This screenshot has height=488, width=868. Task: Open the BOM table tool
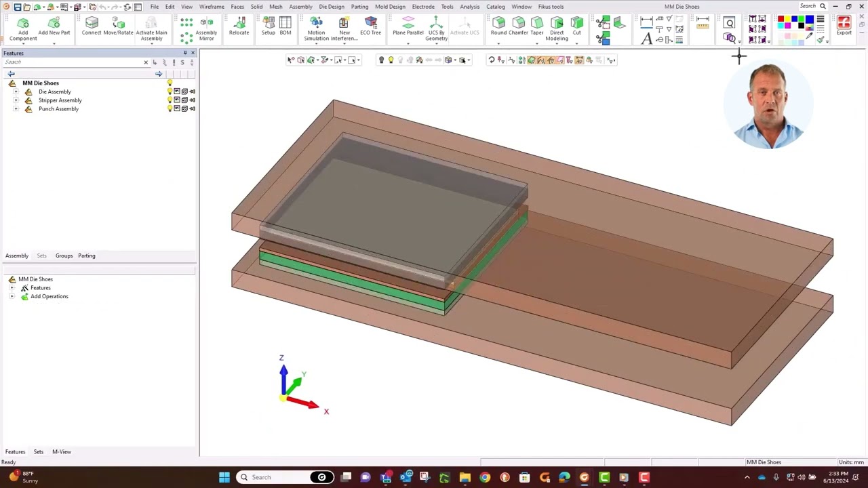point(285,27)
